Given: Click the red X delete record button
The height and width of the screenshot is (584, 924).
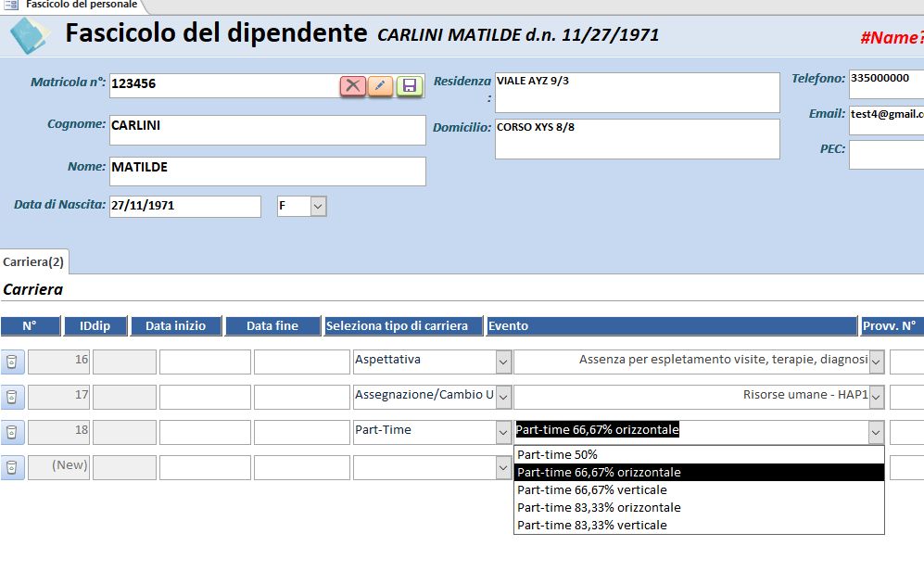Looking at the screenshot, I should (352, 86).
